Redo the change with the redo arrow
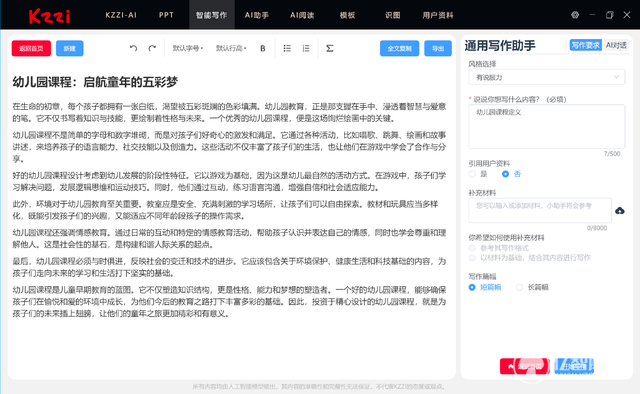Image resolution: width=640 pixels, height=394 pixels. [x=152, y=48]
